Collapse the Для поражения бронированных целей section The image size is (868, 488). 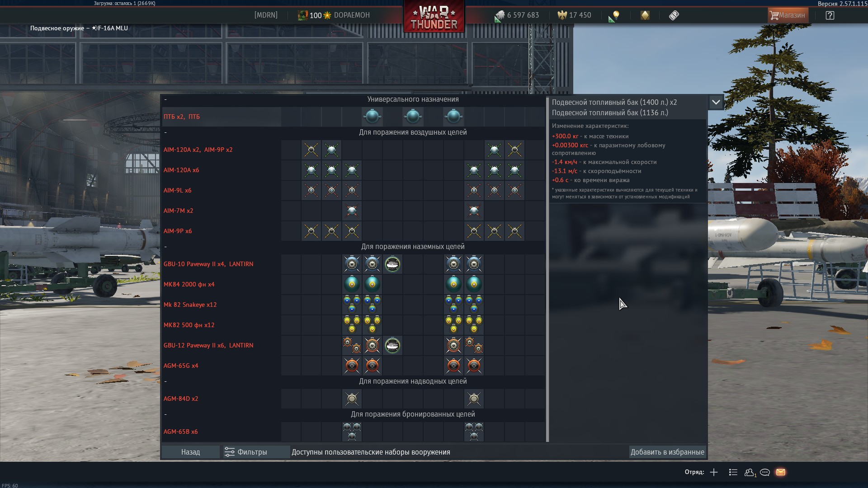165,414
